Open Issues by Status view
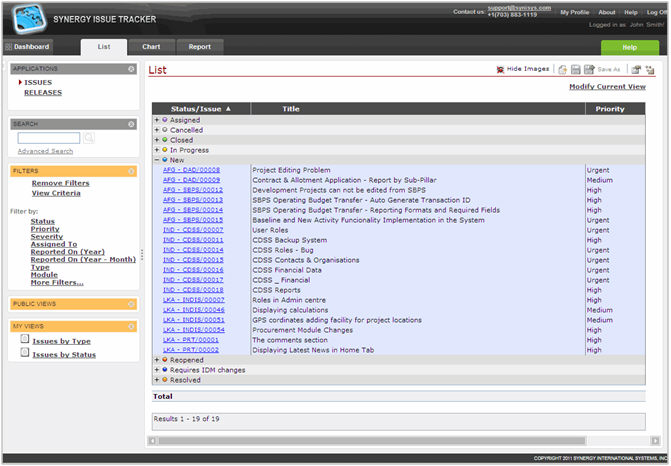 click(x=64, y=355)
